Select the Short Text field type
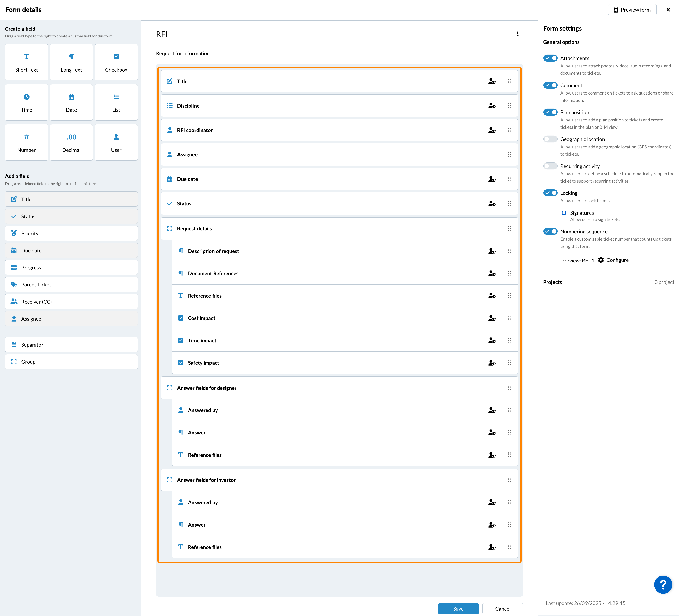The height and width of the screenshot is (616, 679). pos(26,62)
